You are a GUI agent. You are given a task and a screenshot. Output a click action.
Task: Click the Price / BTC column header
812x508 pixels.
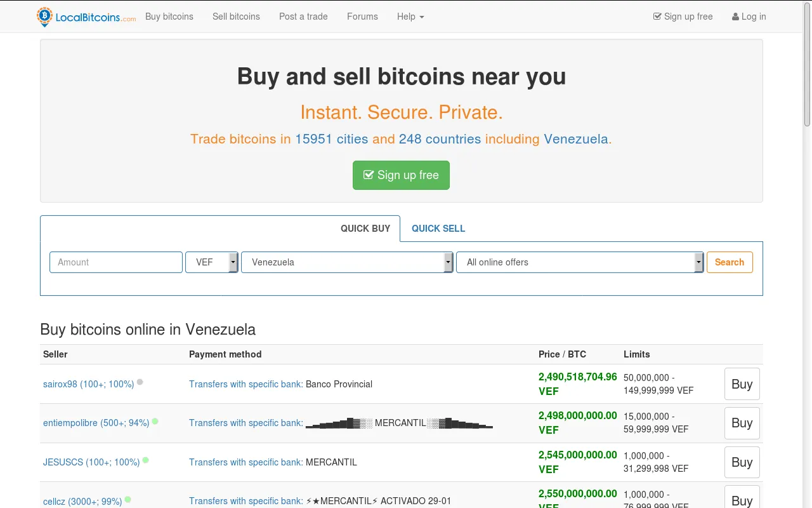click(x=562, y=354)
